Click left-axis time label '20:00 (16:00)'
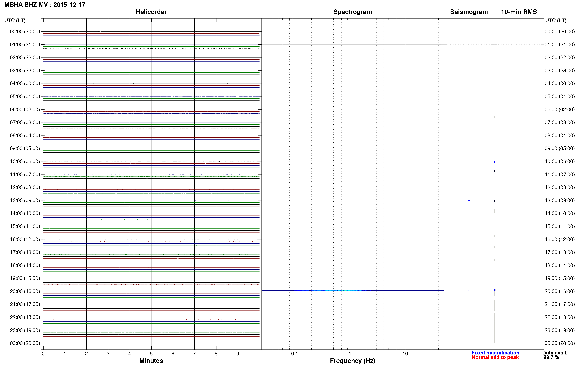The width and height of the screenshot is (588, 368). 25,291
